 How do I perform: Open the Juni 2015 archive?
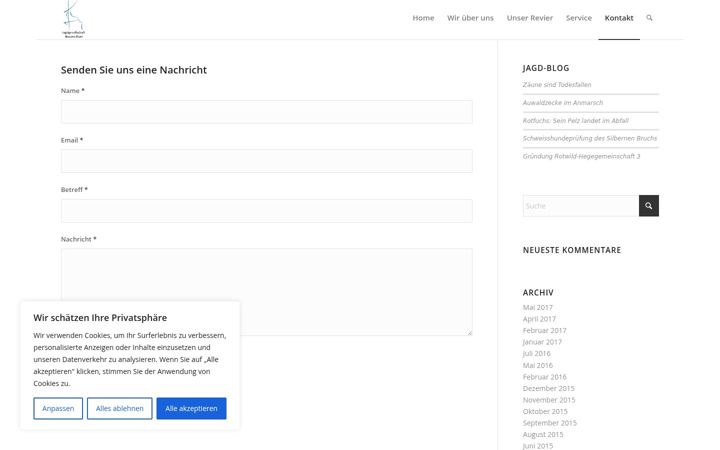pyautogui.click(x=538, y=445)
